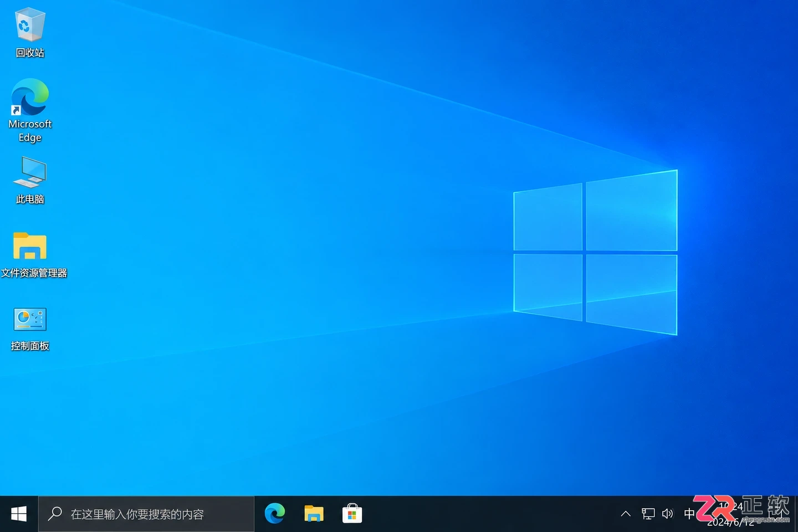Click the taskbar search box
This screenshot has height=532, width=798.
pyautogui.click(x=146, y=514)
